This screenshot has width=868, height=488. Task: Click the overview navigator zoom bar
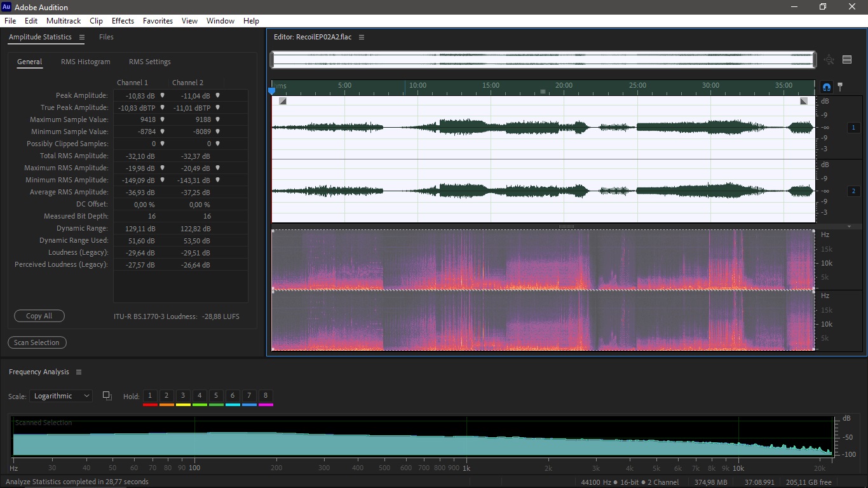pos(543,60)
